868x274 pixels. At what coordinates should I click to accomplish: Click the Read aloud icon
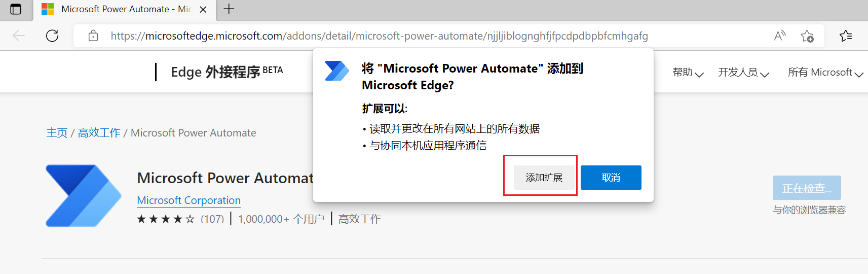[780, 36]
